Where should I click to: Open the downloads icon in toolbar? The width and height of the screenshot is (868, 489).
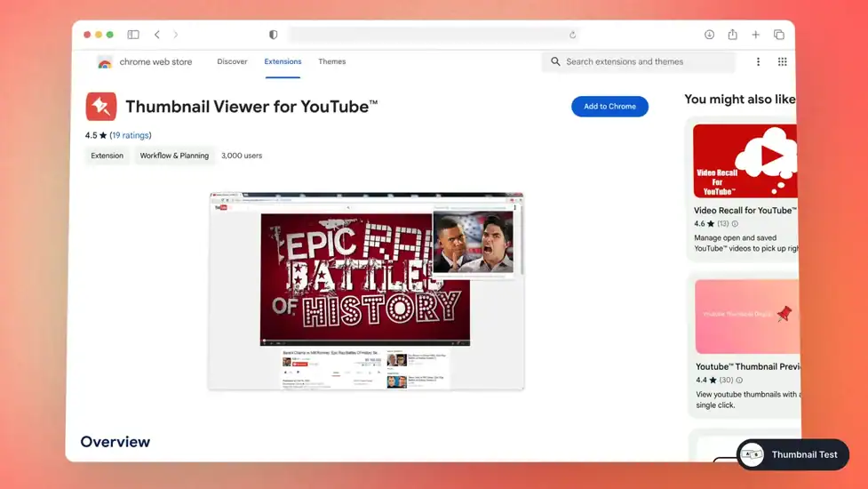pos(709,35)
